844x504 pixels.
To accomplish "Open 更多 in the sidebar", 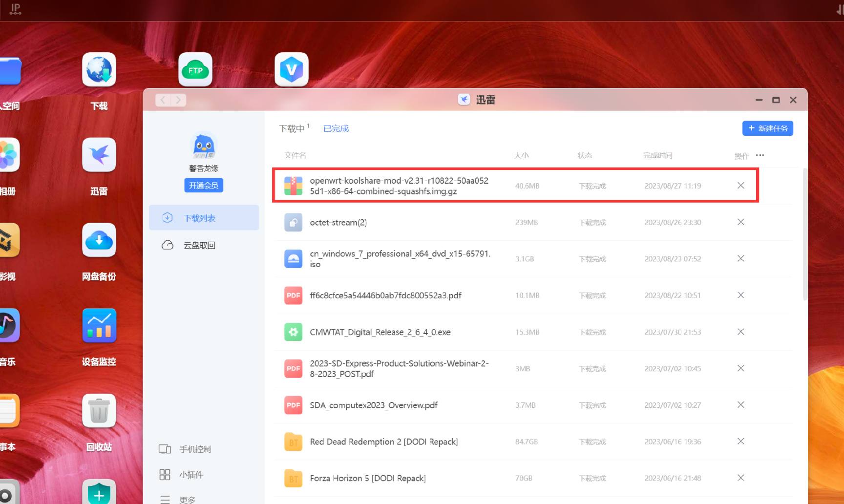I will pyautogui.click(x=177, y=500).
